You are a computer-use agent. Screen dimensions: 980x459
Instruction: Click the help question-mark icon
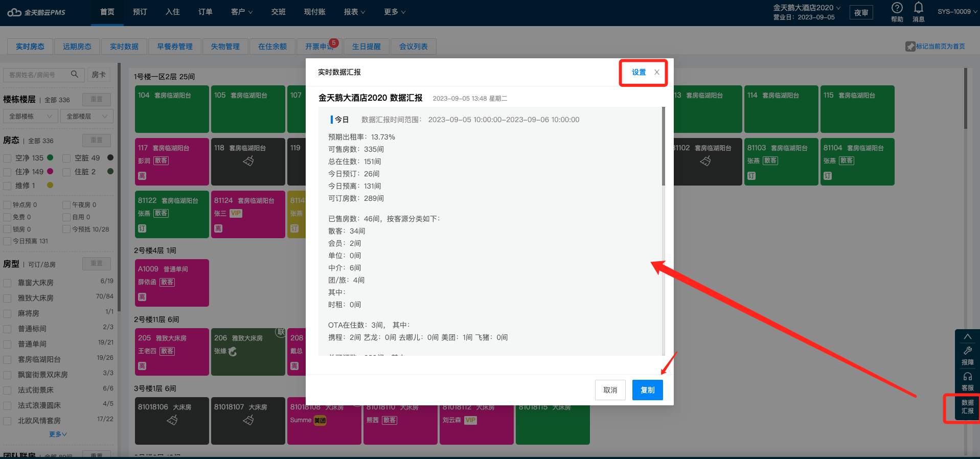click(897, 8)
